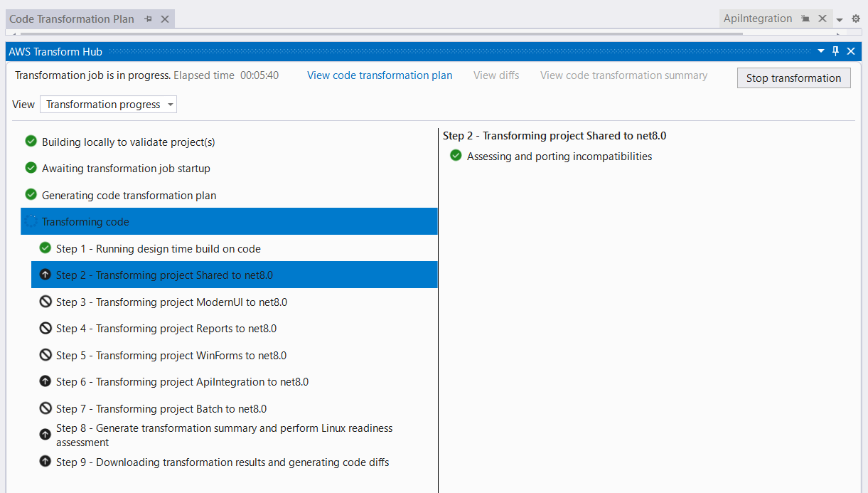The image size is (868, 493).
Task: Click blocked icon for Step 5 WinForms
Action: pyautogui.click(x=45, y=355)
